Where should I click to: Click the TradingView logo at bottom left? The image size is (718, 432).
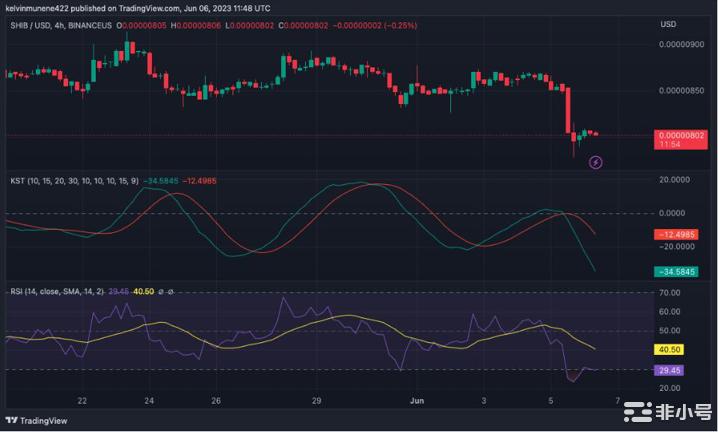[x=30, y=421]
